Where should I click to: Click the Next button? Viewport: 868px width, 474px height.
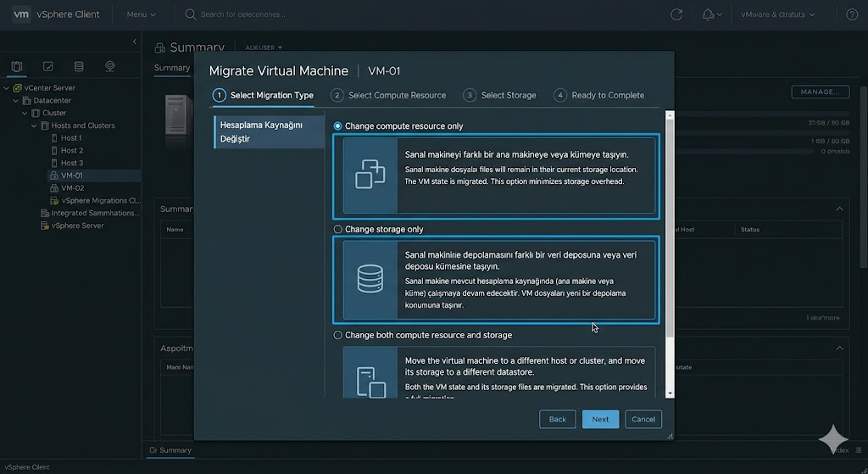[601, 419]
